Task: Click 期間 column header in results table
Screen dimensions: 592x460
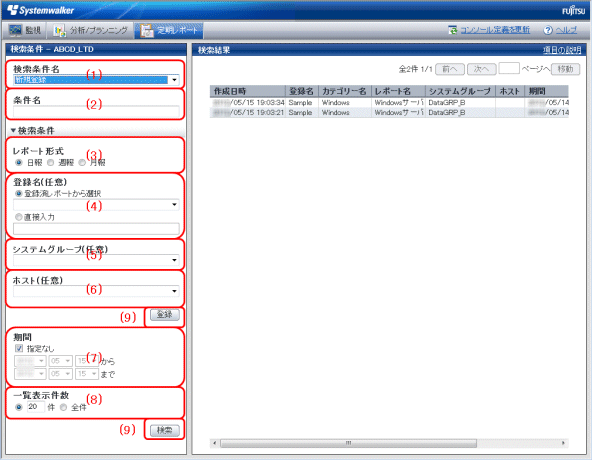Action: point(546,91)
